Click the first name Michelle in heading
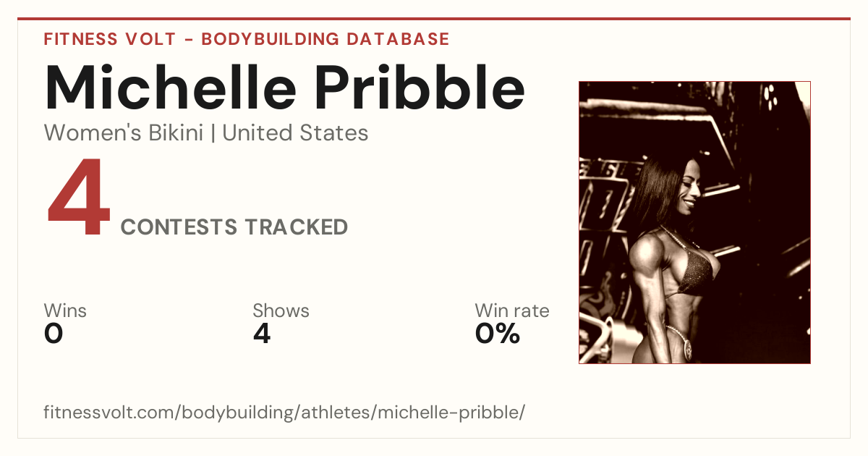Image resolution: width=868 pixels, height=456 pixels. (171, 87)
